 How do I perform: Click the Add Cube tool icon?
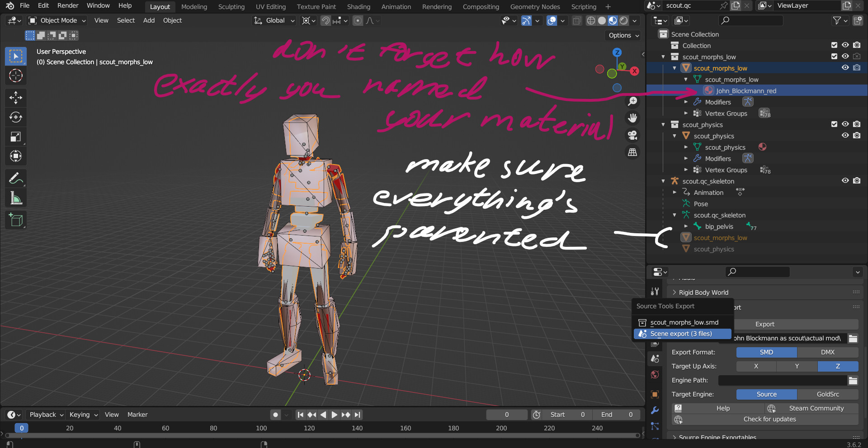coord(16,220)
